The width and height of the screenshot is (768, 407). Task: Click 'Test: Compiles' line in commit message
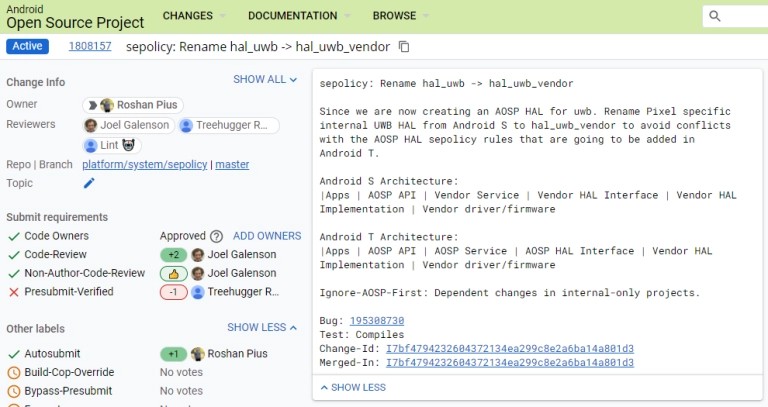(x=362, y=335)
